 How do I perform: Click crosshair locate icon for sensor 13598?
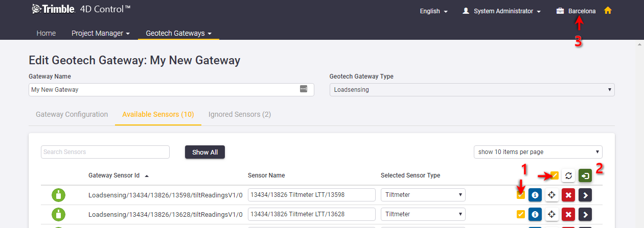click(x=552, y=195)
